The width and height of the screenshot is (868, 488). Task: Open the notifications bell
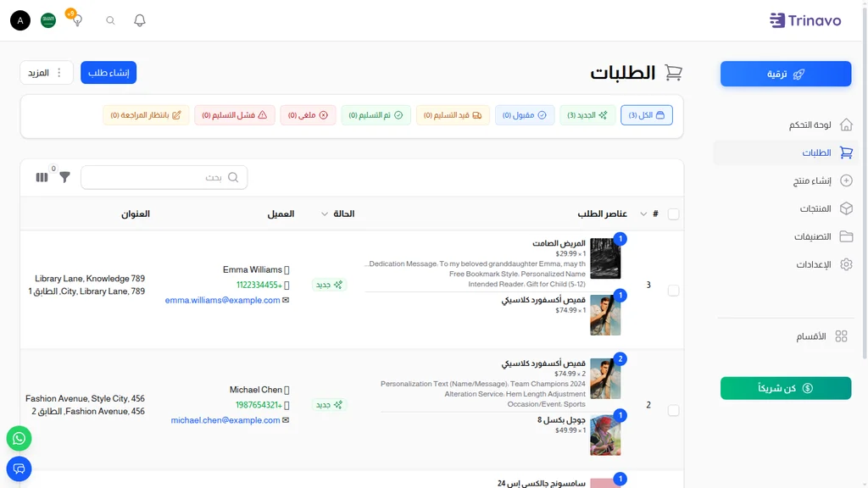point(140,20)
